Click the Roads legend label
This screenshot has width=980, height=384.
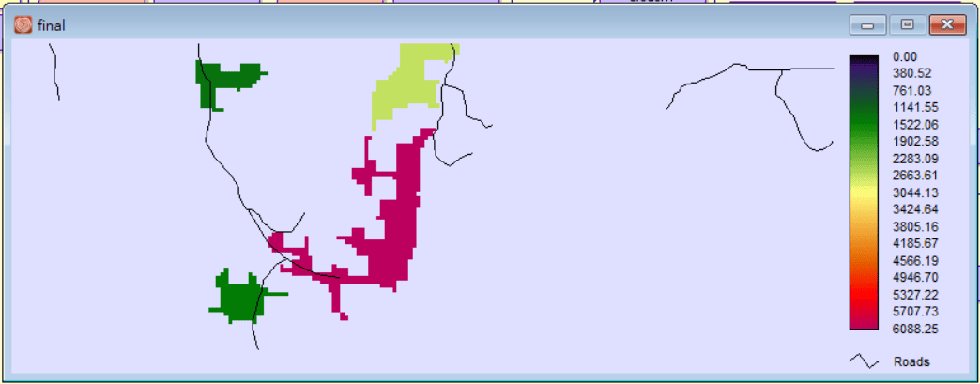pos(911,361)
